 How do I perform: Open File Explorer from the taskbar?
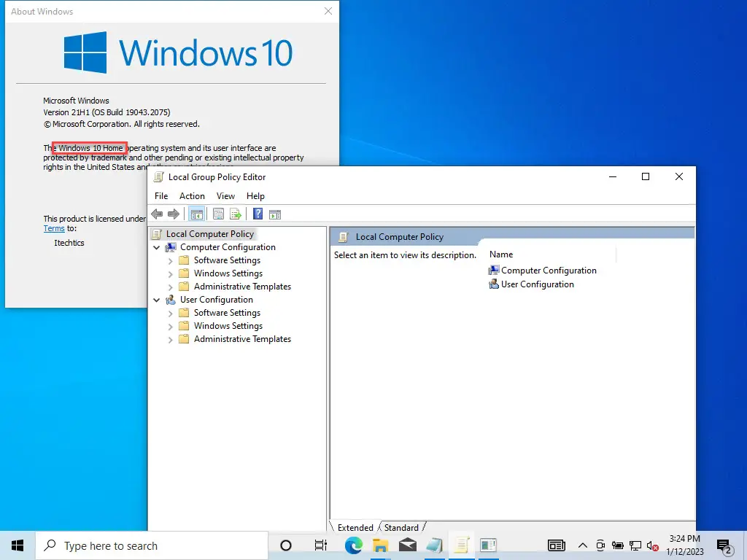[x=380, y=545]
